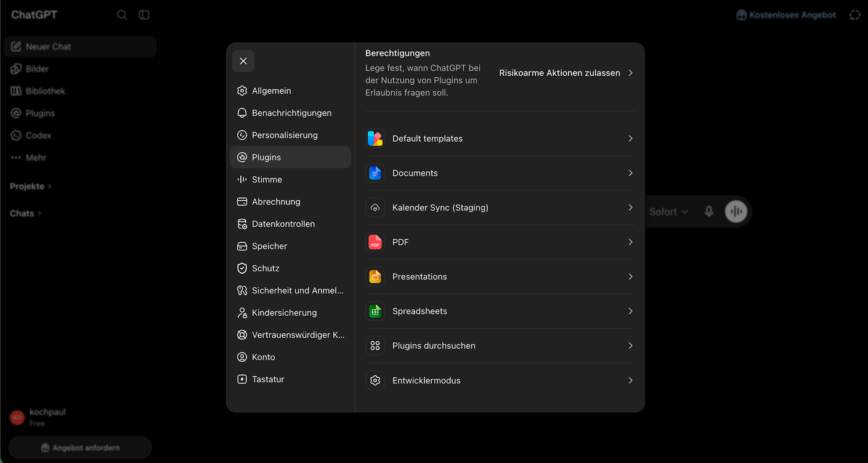Click the Neuer Chat pencil icon
This screenshot has height=463, width=868.
point(16,47)
